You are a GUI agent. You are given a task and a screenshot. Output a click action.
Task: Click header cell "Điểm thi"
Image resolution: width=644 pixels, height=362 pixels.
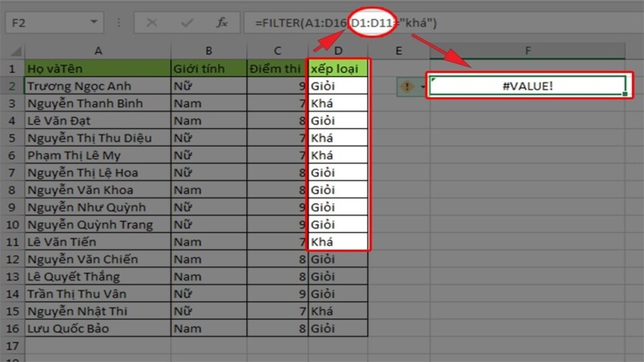pos(278,68)
